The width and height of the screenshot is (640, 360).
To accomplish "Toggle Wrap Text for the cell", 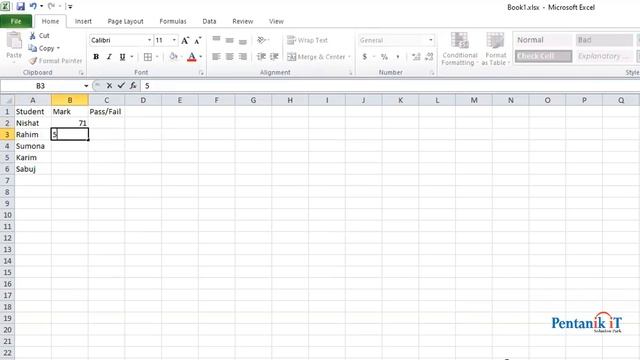I will 307,40.
